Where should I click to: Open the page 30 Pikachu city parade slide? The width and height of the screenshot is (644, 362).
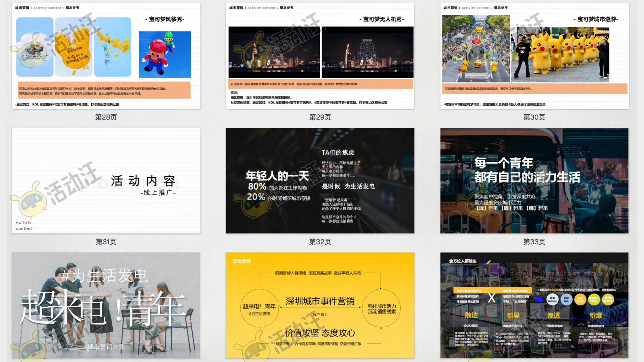[x=534, y=56]
